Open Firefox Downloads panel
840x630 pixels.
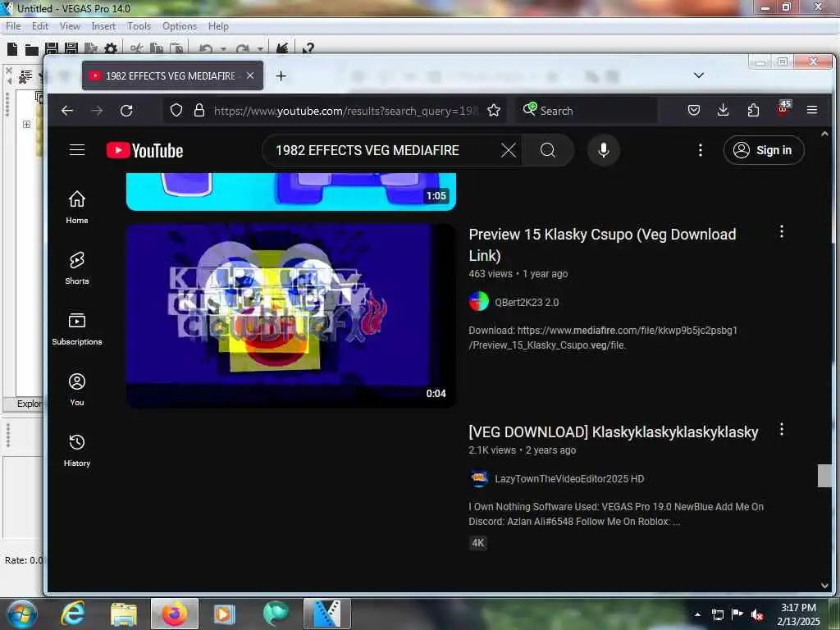click(x=724, y=111)
